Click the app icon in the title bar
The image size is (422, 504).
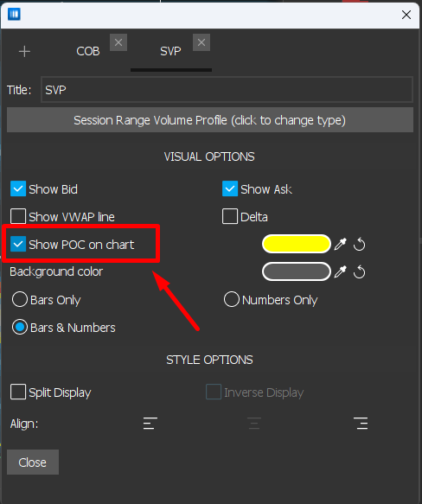click(x=14, y=15)
